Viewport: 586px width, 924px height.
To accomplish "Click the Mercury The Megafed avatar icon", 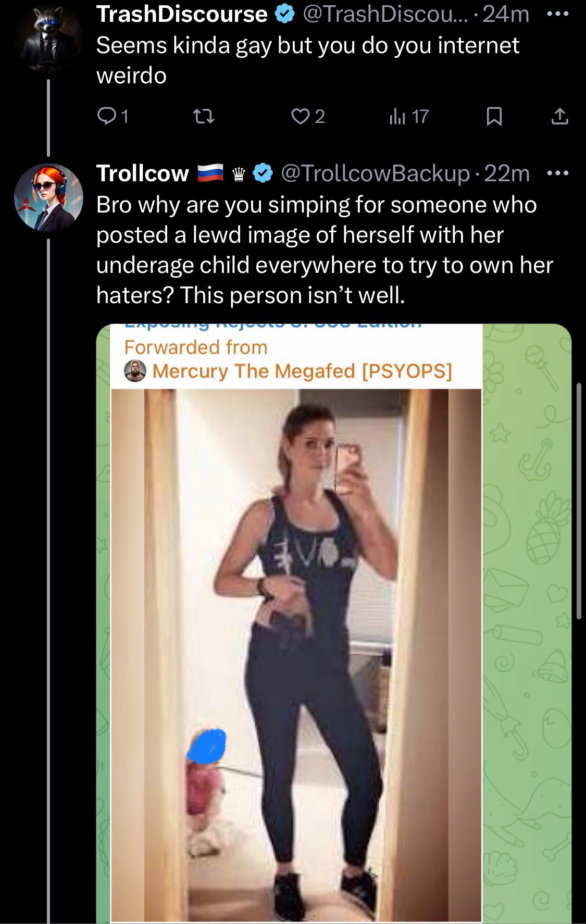I will click(135, 371).
